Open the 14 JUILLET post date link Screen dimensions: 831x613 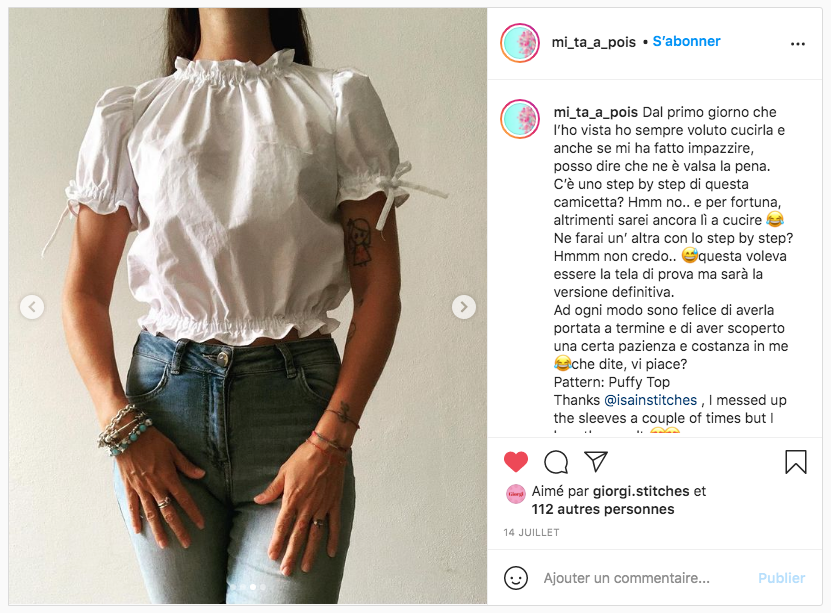point(531,532)
